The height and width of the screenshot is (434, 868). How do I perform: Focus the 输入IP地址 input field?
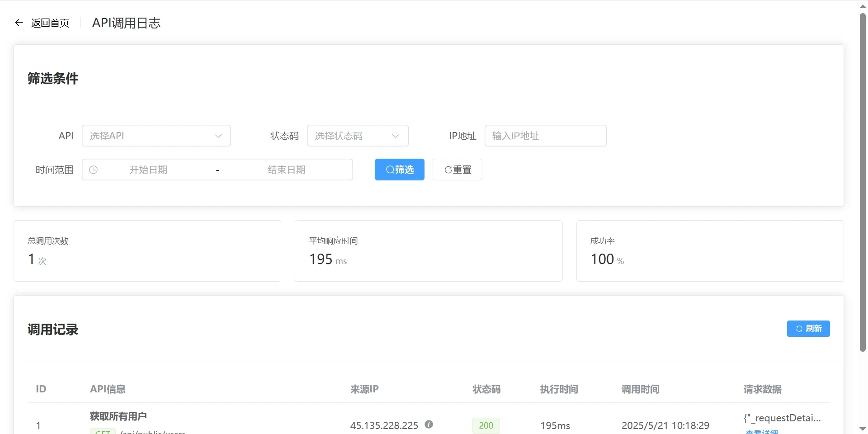(x=545, y=136)
